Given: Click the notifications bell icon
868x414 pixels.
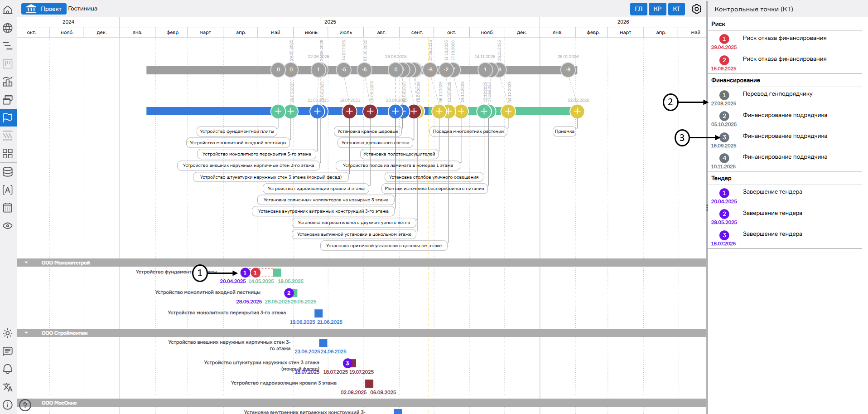Looking at the screenshot, I should pyautogui.click(x=8, y=369).
